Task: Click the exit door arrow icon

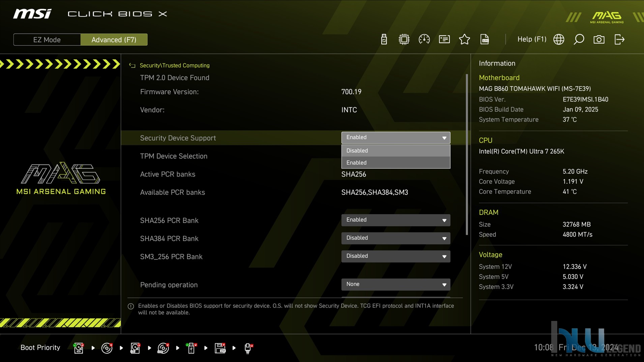Action: [x=619, y=39]
